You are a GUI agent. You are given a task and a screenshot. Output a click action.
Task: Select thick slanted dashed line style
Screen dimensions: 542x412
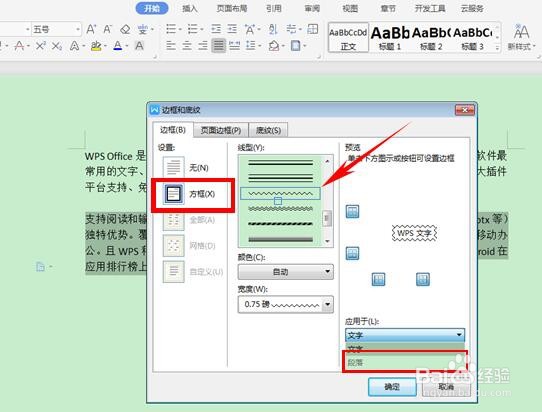coord(280,224)
